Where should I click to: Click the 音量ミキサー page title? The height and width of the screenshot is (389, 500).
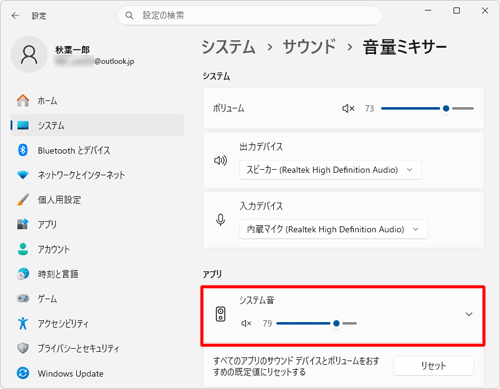pyautogui.click(x=405, y=47)
